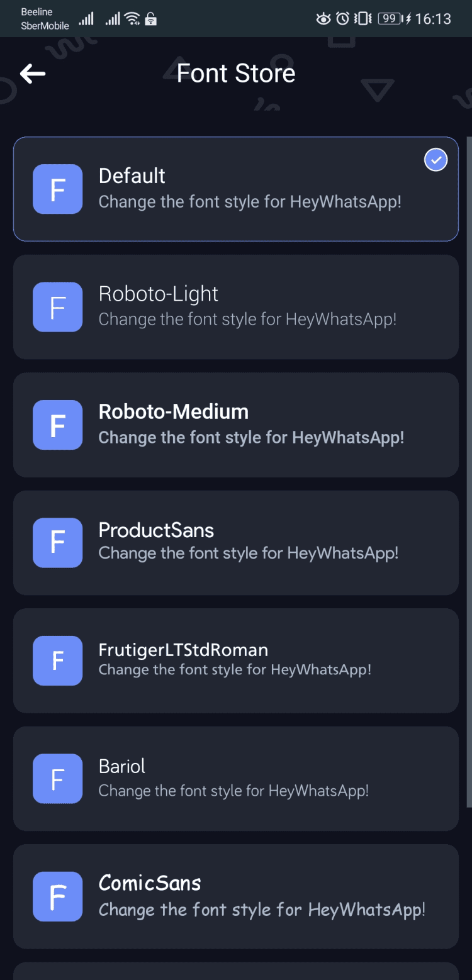Screen dimensions: 472x980
Task: Click the F icon beside ComicSans
Action: (57, 896)
